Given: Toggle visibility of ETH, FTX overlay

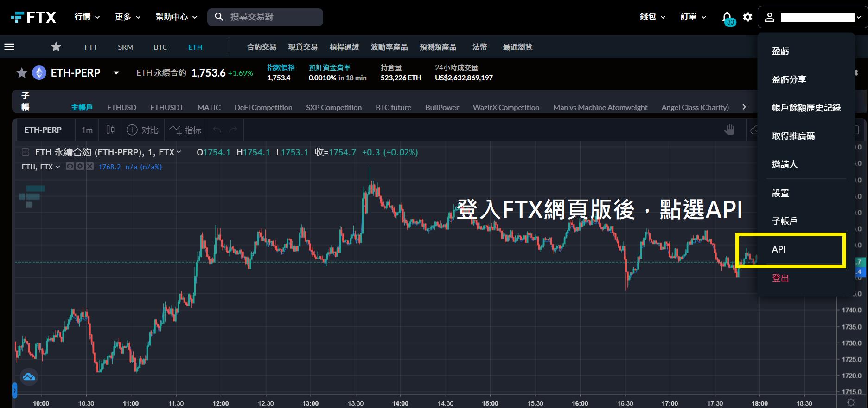Looking at the screenshot, I should click(x=70, y=167).
